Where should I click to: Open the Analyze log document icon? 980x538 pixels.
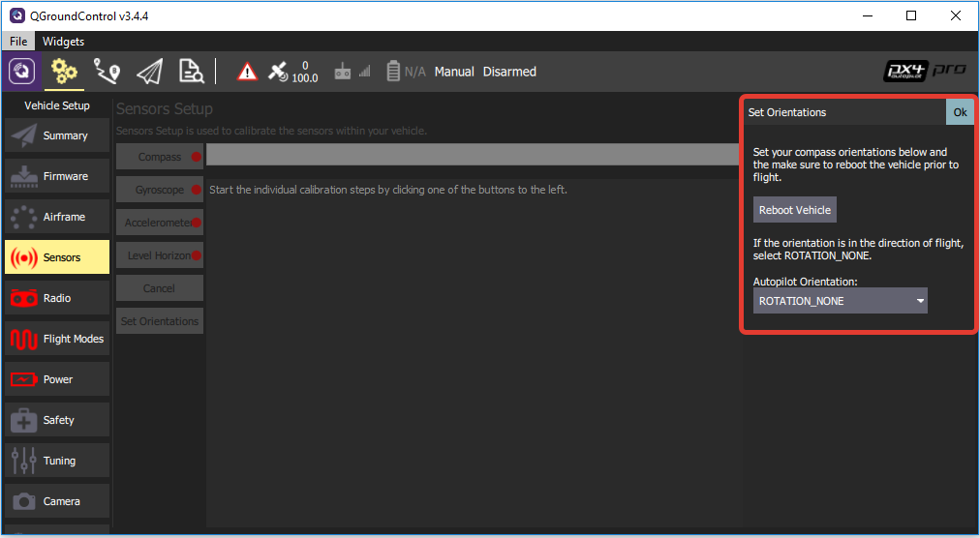coord(191,72)
